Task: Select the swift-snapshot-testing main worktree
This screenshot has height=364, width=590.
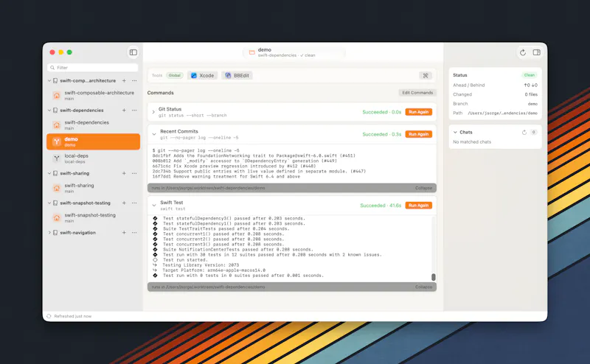Action: [x=94, y=217]
